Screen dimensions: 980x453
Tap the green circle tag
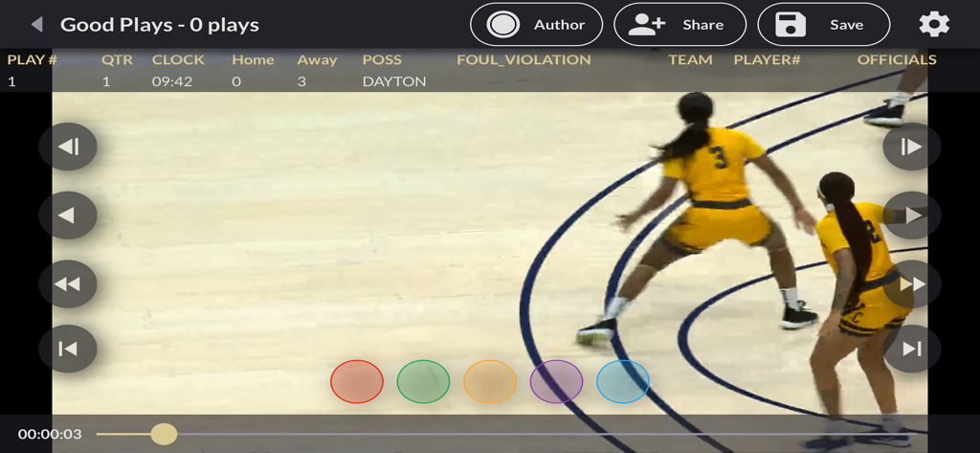click(423, 382)
